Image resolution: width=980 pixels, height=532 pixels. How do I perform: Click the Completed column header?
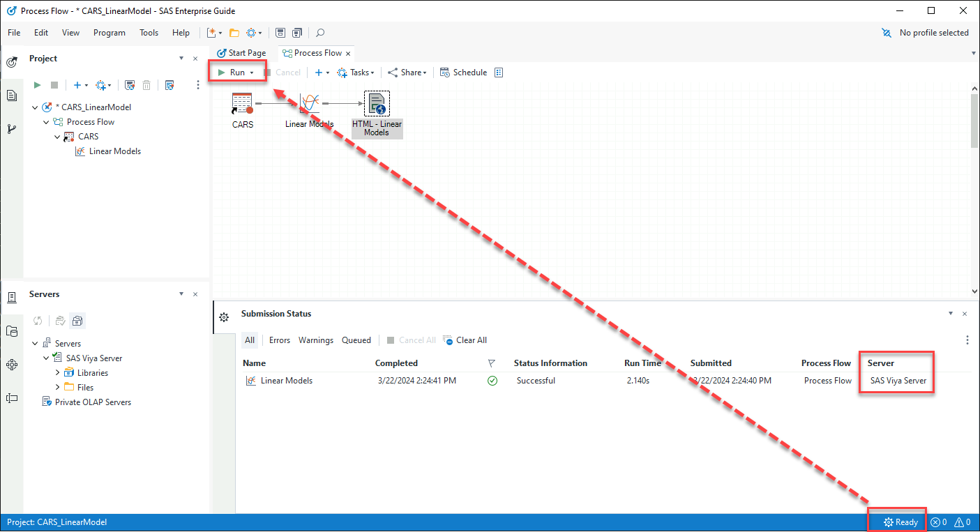(x=396, y=363)
